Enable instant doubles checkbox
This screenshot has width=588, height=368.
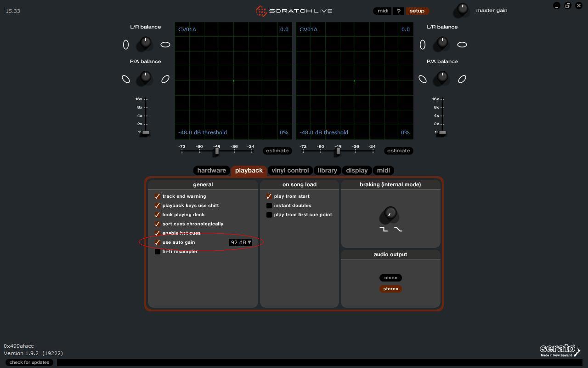coord(269,206)
